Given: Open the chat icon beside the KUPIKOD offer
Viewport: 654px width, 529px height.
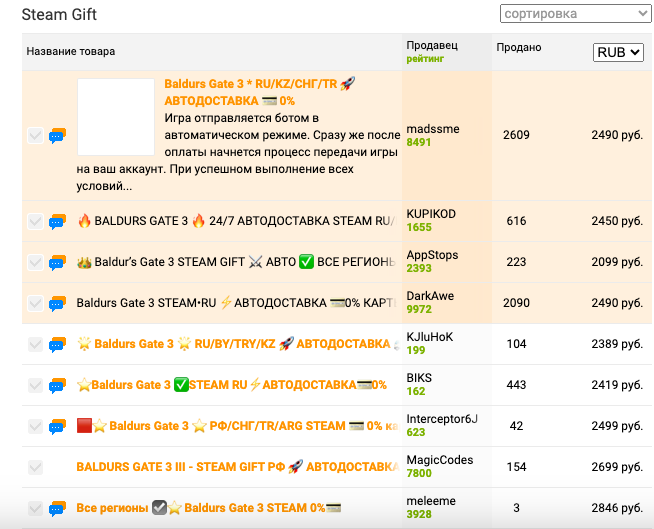Looking at the screenshot, I should (57, 221).
